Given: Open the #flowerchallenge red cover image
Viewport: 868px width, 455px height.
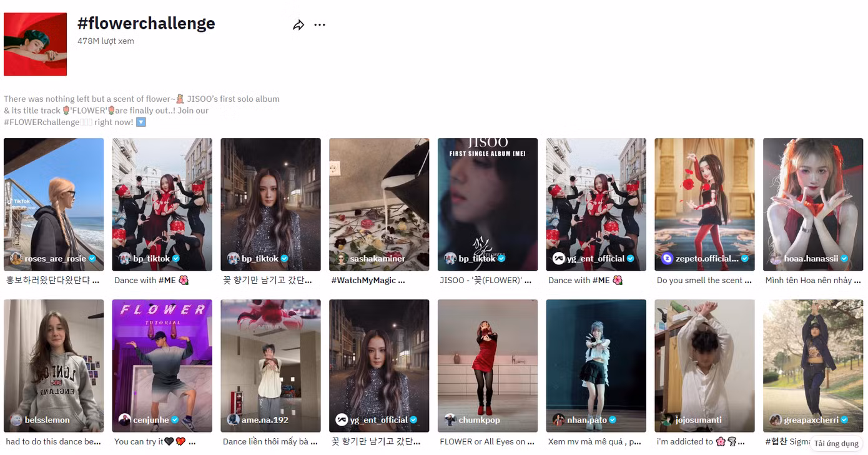Looking at the screenshot, I should click(35, 44).
